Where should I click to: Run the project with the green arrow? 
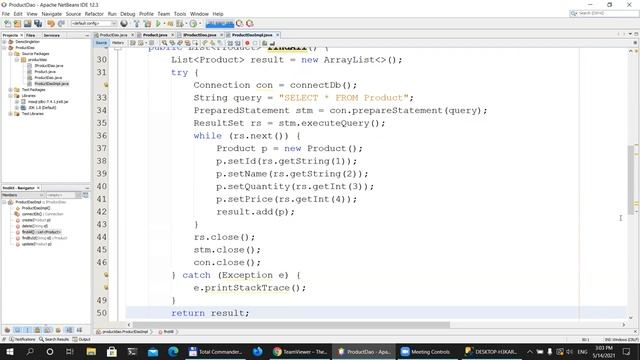pyautogui.click(x=158, y=24)
